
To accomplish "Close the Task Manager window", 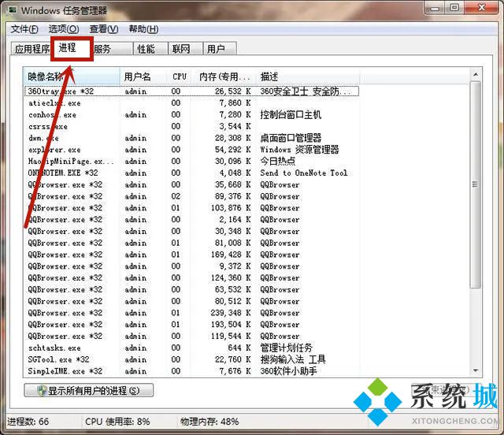I will 481,8.
